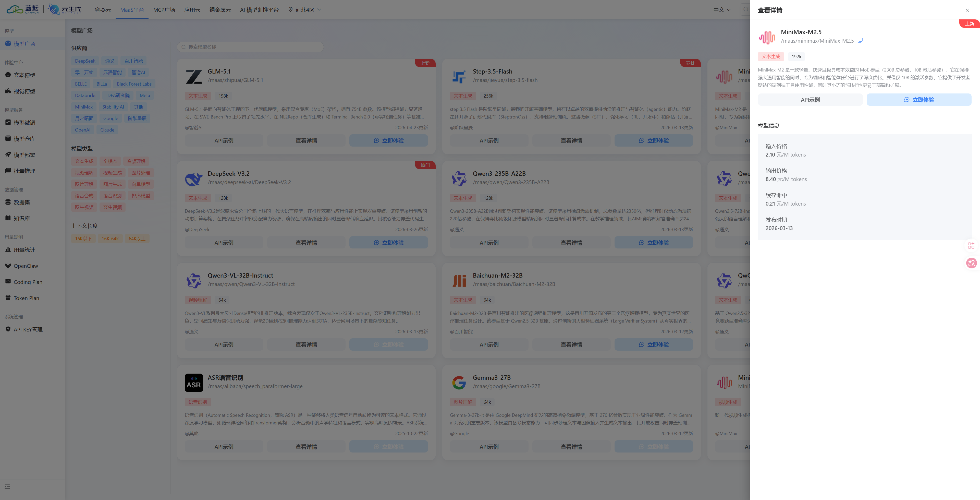The height and width of the screenshot is (500, 980).
Task: Click API示例 button in details panel
Action: (810, 100)
